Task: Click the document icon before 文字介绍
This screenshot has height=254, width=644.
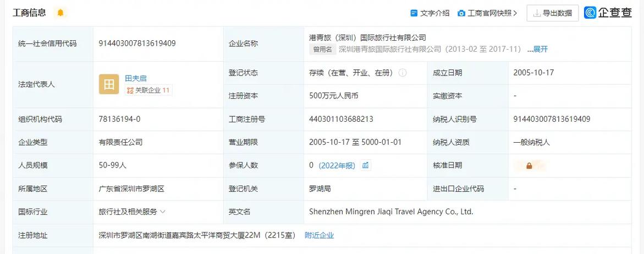Action: (x=414, y=13)
